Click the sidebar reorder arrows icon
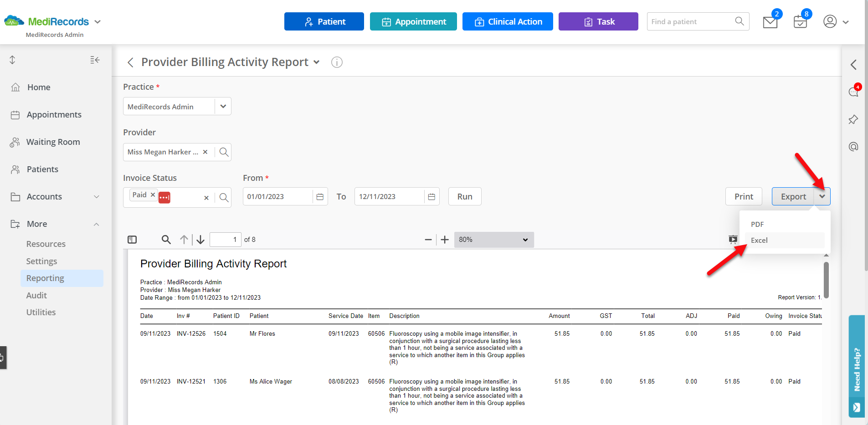Screen dimensions: 868x425 point(12,60)
